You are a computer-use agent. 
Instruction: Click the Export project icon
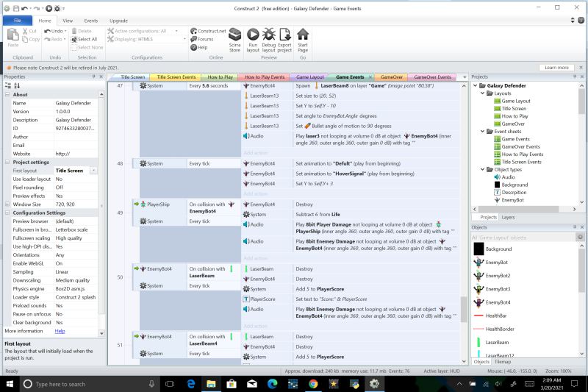pyautogui.click(x=284, y=35)
